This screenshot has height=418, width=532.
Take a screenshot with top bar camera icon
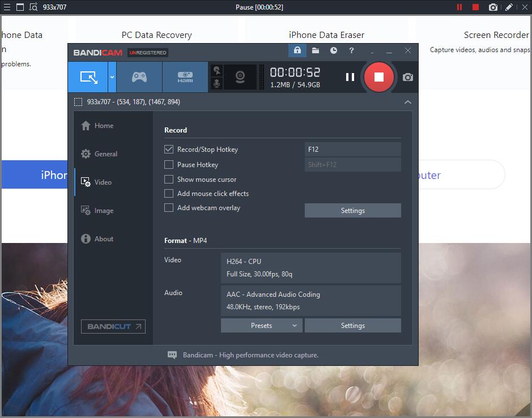click(x=493, y=7)
